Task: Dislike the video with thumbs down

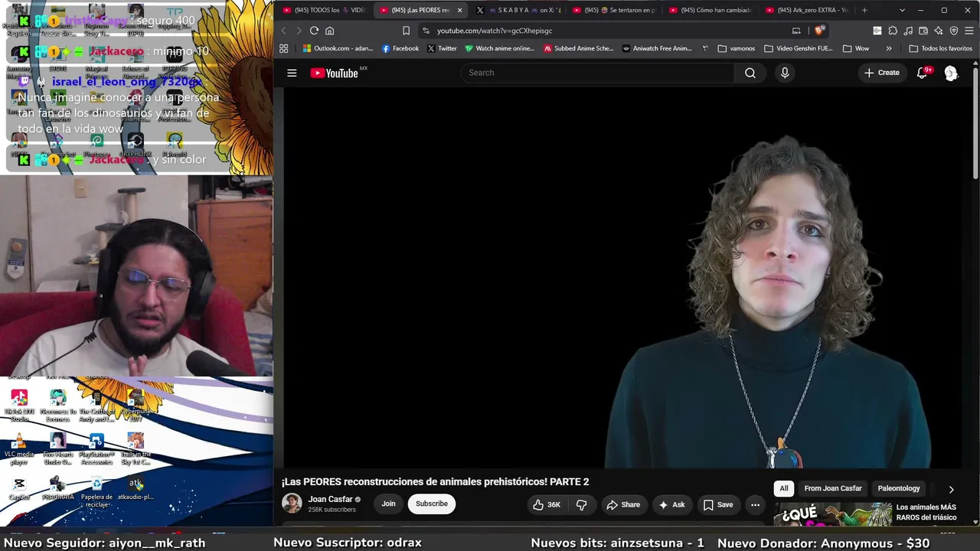Action: (x=582, y=504)
